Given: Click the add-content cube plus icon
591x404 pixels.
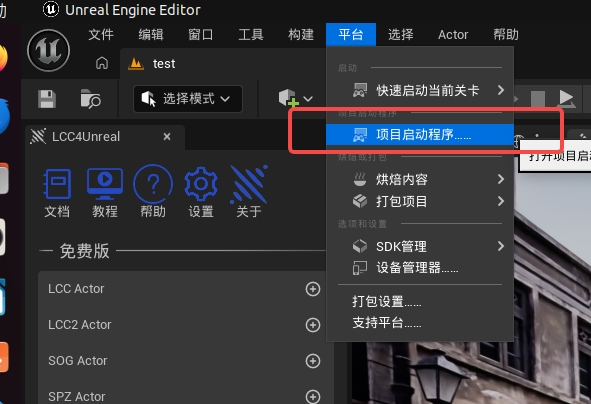Looking at the screenshot, I should tap(288, 98).
